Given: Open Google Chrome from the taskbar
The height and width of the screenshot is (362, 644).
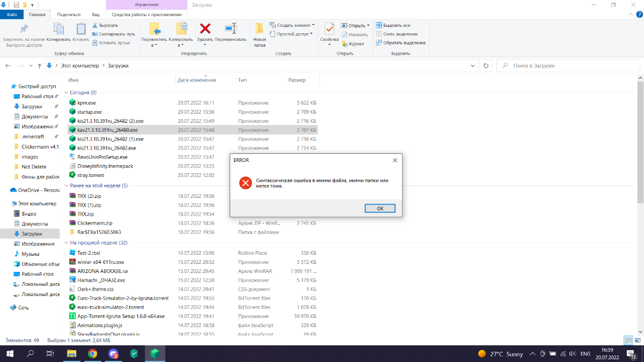Looking at the screenshot, I should click(x=92, y=353).
